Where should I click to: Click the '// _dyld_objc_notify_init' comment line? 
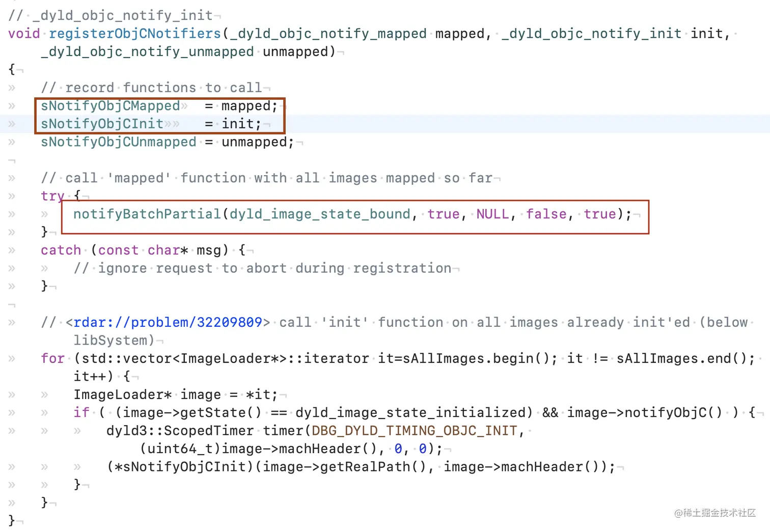tap(111, 15)
